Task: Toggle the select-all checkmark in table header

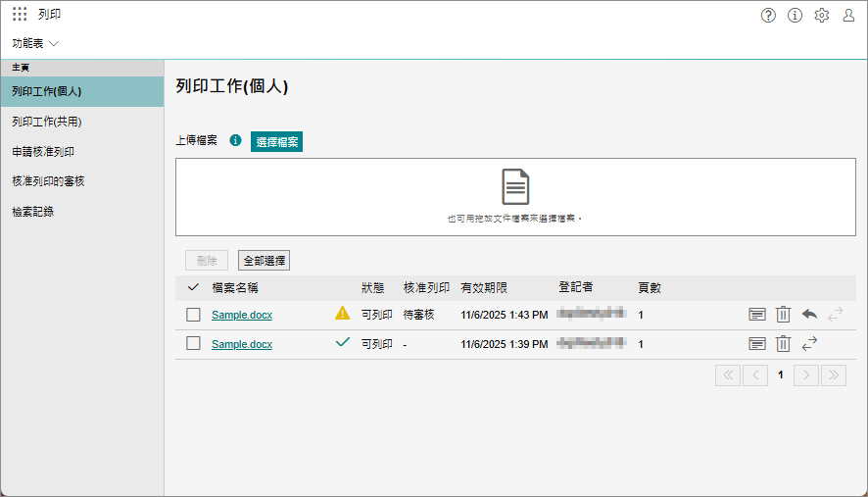Action: click(x=193, y=287)
